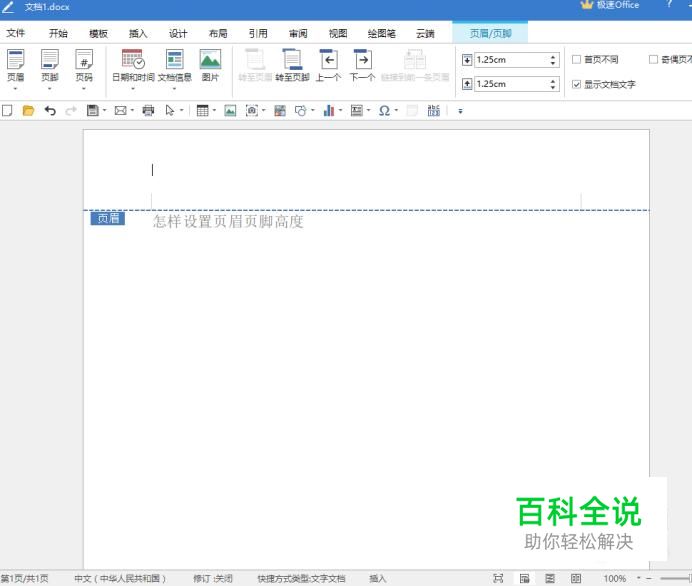The width and height of the screenshot is (692, 586).
Task: Click the body text 怎样设置页眉页脚高度
Action: (228, 222)
